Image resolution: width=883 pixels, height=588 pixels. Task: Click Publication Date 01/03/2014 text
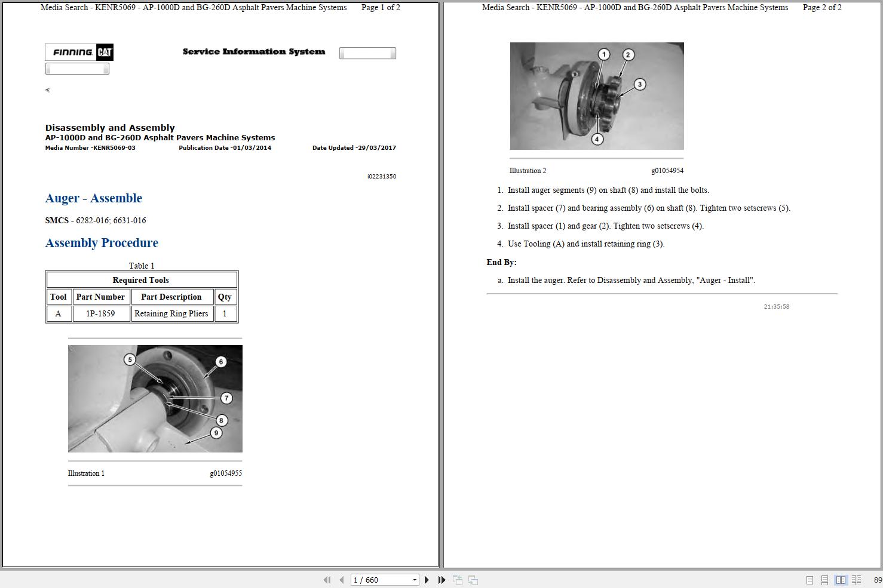225,147
